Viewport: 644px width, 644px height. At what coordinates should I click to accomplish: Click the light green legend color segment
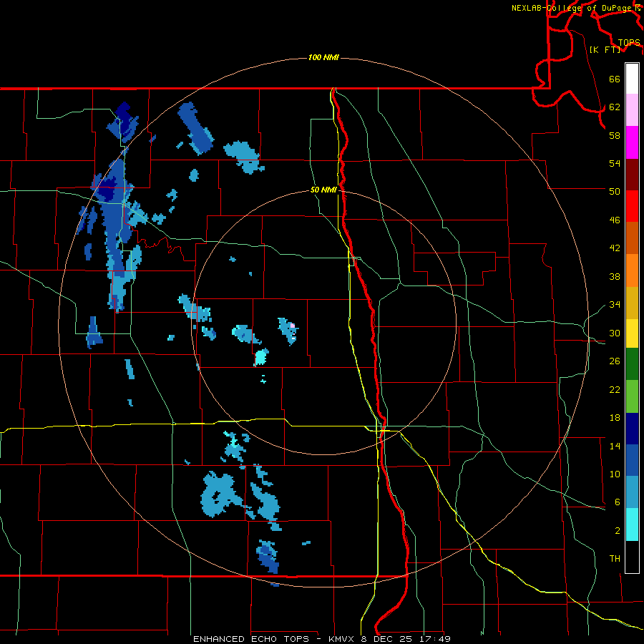[x=632, y=396]
